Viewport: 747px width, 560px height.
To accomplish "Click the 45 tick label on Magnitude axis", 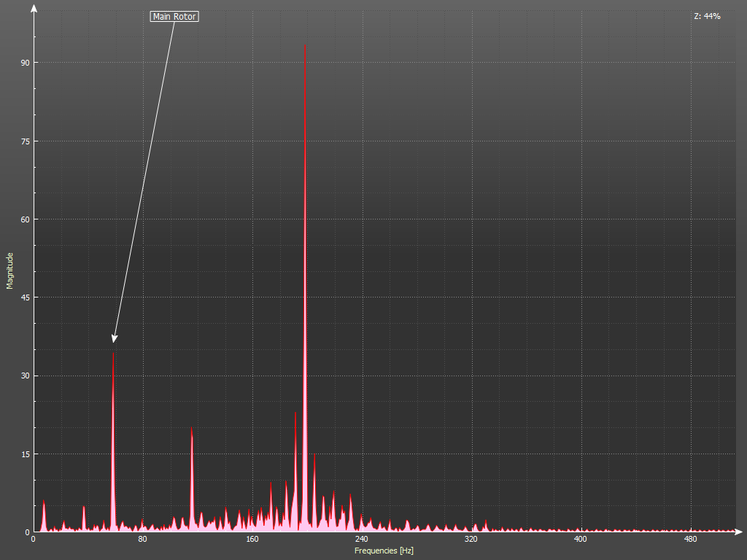I will tap(25, 297).
